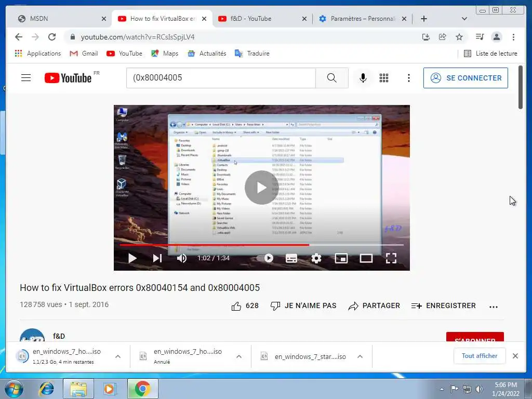532x399 pixels.
Task: Go to the YouTube home logo
Action: [68, 78]
